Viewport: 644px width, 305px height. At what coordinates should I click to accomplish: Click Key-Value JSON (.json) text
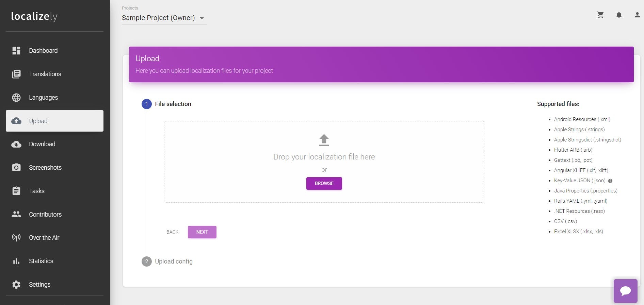click(580, 181)
